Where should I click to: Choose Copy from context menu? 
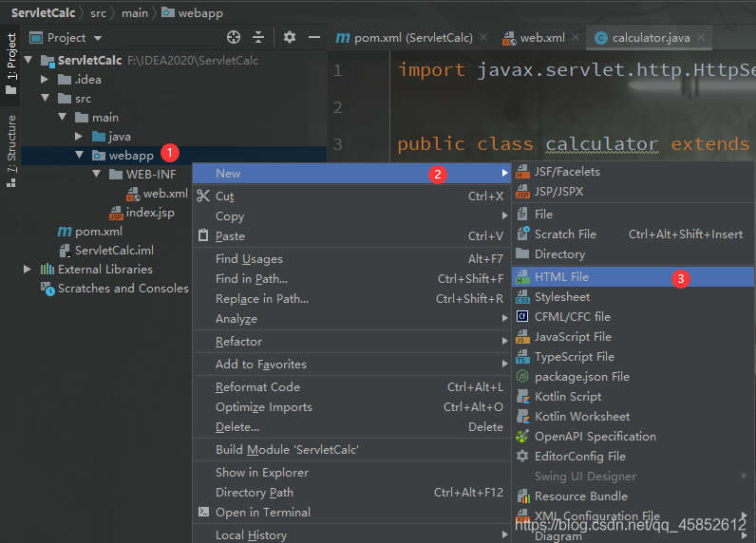(x=351, y=215)
